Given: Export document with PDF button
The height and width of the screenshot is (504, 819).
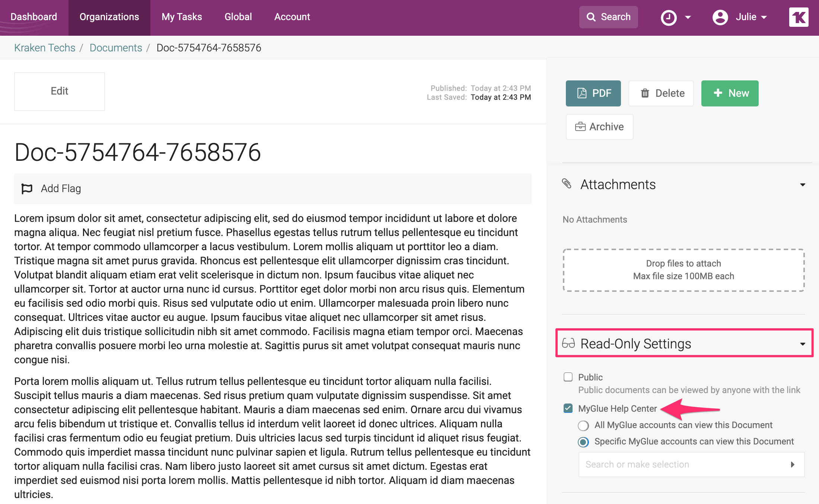Looking at the screenshot, I should point(593,93).
